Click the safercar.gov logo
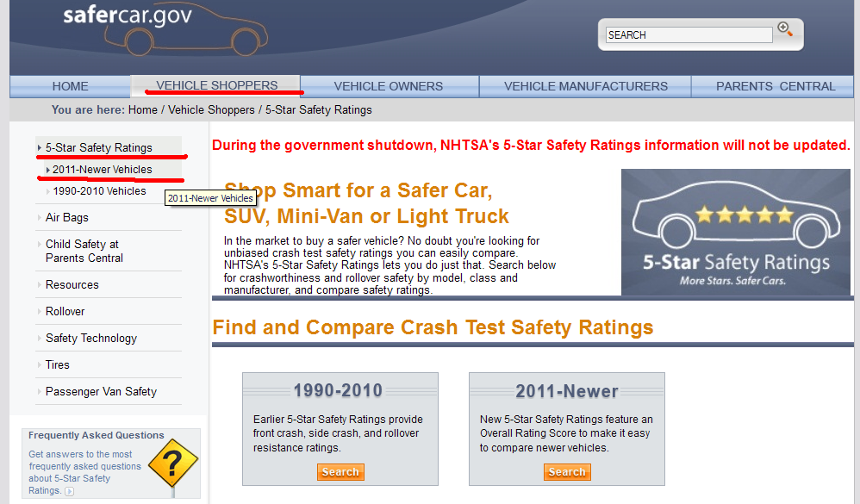The height and width of the screenshot is (504, 860). (x=128, y=17)
